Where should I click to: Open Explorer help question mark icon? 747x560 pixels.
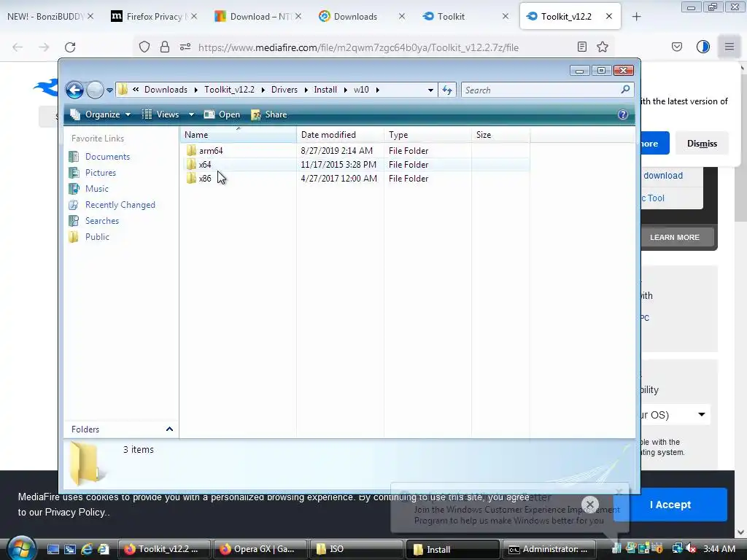pyautogui.click(x=623, y=114)
